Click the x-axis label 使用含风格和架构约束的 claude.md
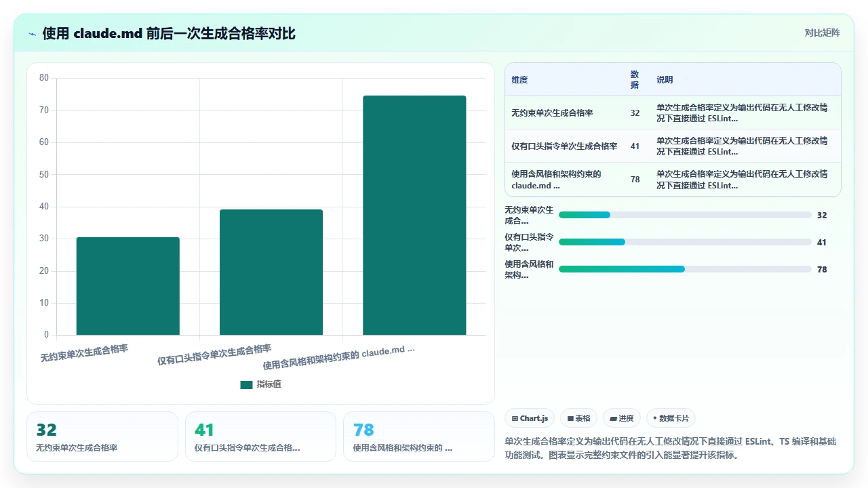The image size is (868, 488). click(x=338, y=357)
